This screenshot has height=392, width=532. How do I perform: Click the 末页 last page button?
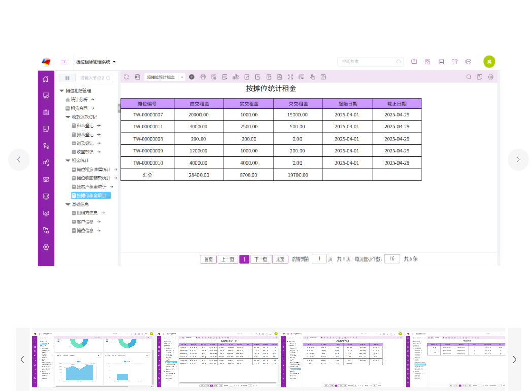click(280, 259)
